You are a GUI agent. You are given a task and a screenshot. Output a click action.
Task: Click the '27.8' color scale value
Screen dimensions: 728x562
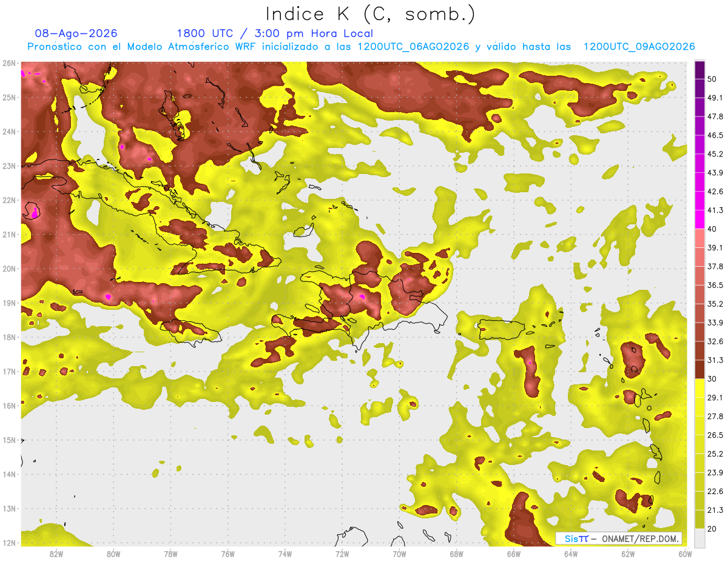point(715,416)
